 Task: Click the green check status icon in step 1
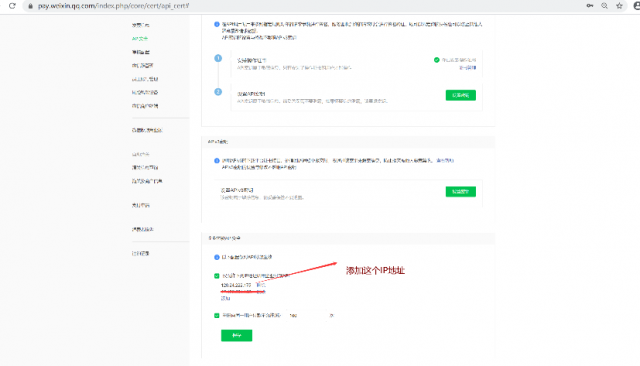(436, 60)
